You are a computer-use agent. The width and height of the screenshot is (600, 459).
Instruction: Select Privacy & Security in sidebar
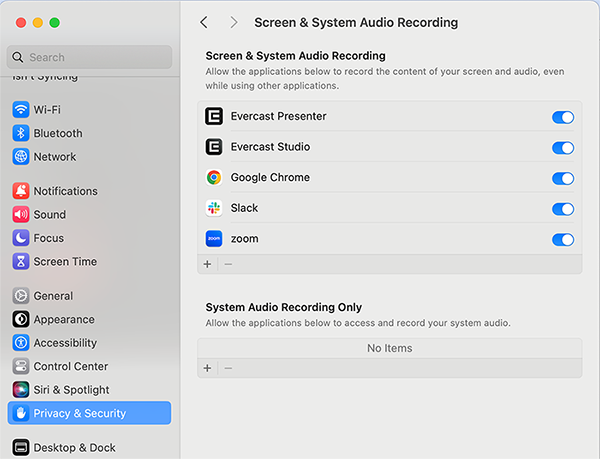(89, 413)
